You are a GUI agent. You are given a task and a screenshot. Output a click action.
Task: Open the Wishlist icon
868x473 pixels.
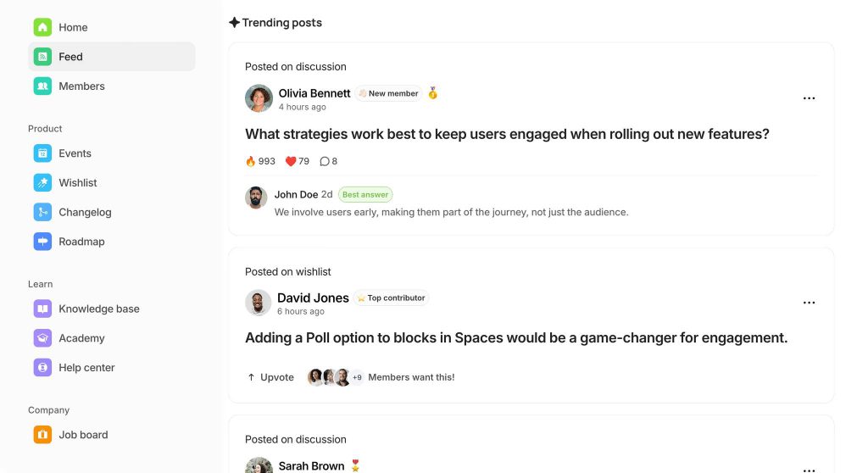click(x=42, y=183)
